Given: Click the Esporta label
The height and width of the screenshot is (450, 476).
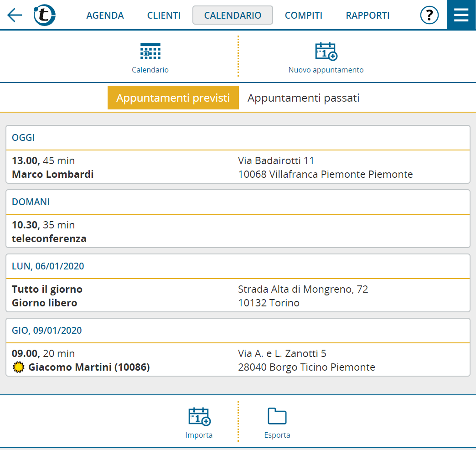Looking at the screenshot, I should point(277,435).
